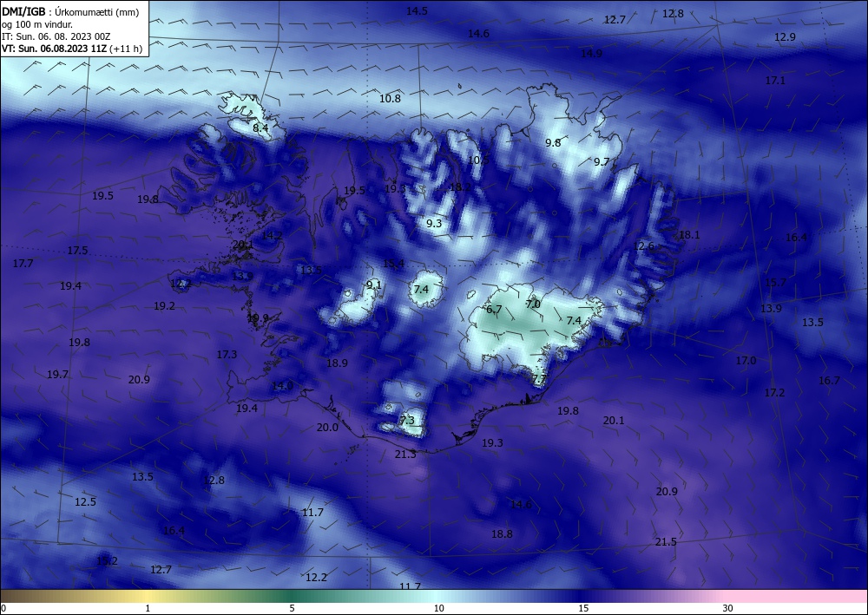The height and width of the screenshot is (615, 868).
Task: Select the 'VT: Sun. 06.08.2023 11Z' valid-time line
Action: tap(54, 49)
